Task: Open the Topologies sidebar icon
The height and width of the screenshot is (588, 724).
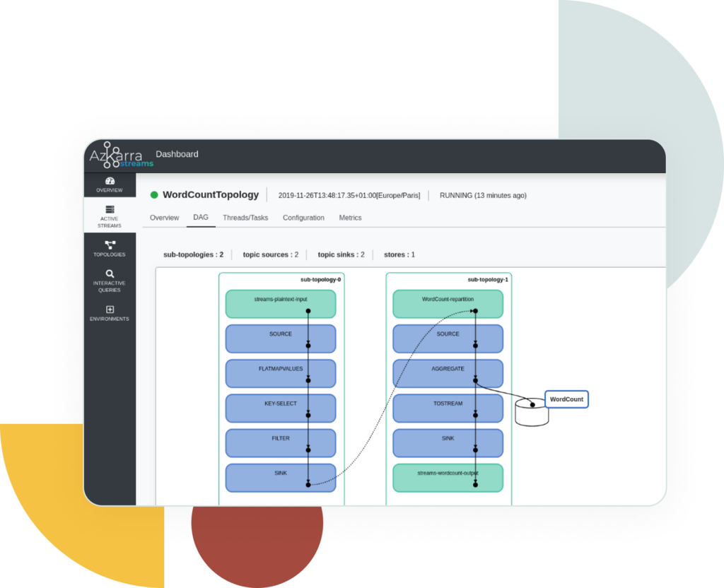Action: (x=110, y=245)
